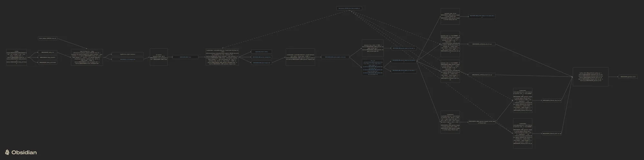This screenshot has height=160, width=644.
Task: Open the mapped.sorted.dedup.log card
Action: (404, 71)
